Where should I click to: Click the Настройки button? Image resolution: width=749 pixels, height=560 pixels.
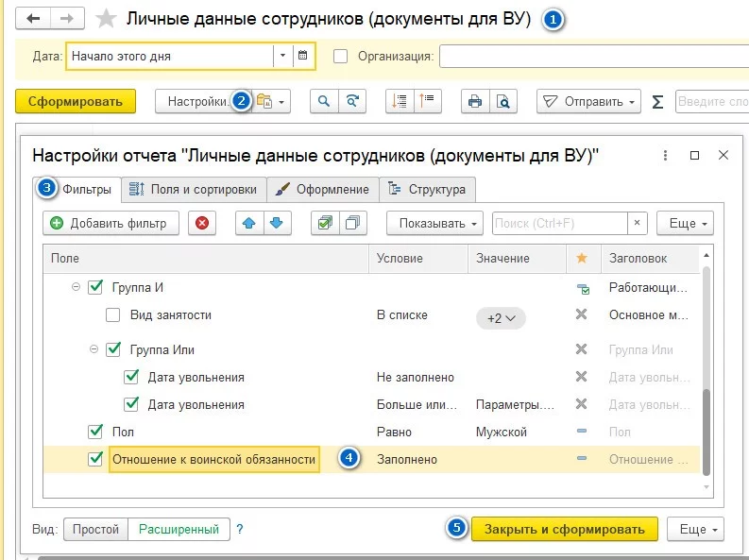(197, 101)
